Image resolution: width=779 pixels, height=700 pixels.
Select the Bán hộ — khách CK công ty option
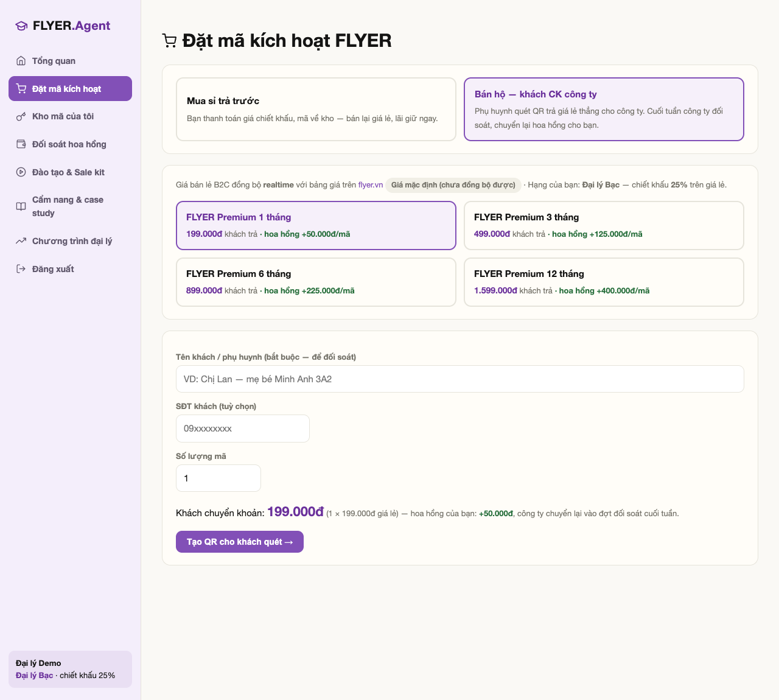(x=604, y=109)
